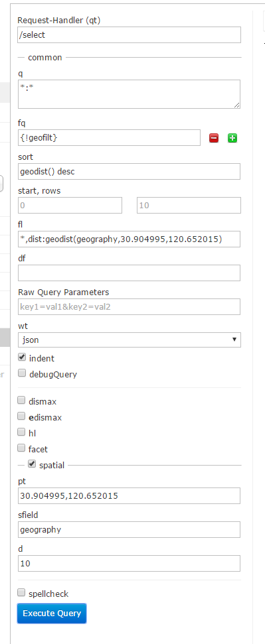Click the fq {!geofilt} input field
Image resolution: width=265 pixels, height=644 pixels.
point(109,137)
